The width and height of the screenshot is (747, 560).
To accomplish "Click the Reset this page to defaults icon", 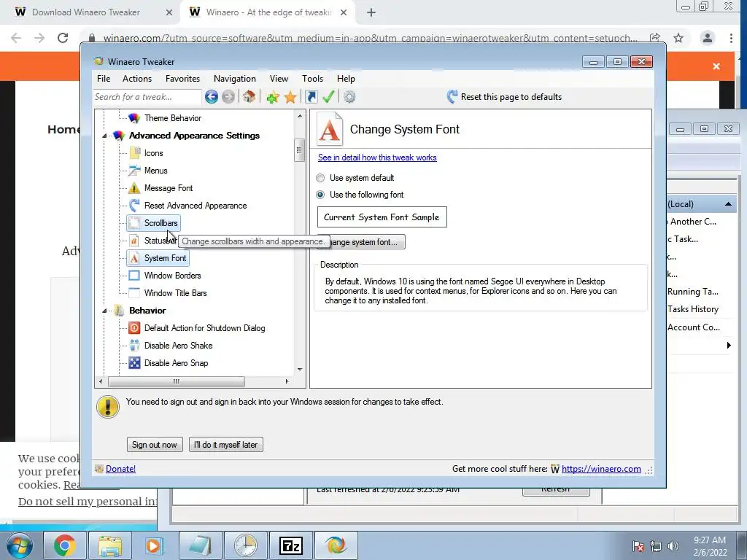I will click(x=452, y=97).
